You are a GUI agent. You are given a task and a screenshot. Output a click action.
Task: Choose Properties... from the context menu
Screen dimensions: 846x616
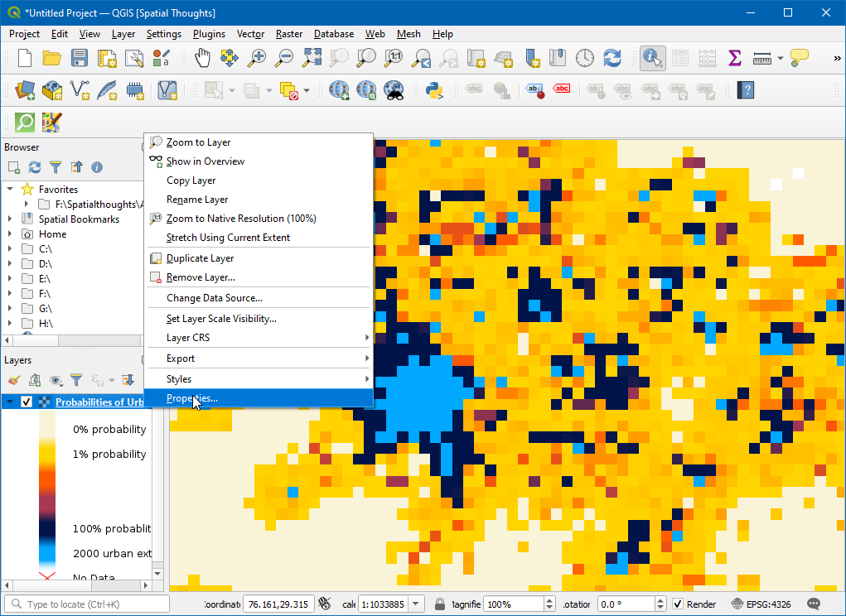pyautogui.click(x=192, y=398)
